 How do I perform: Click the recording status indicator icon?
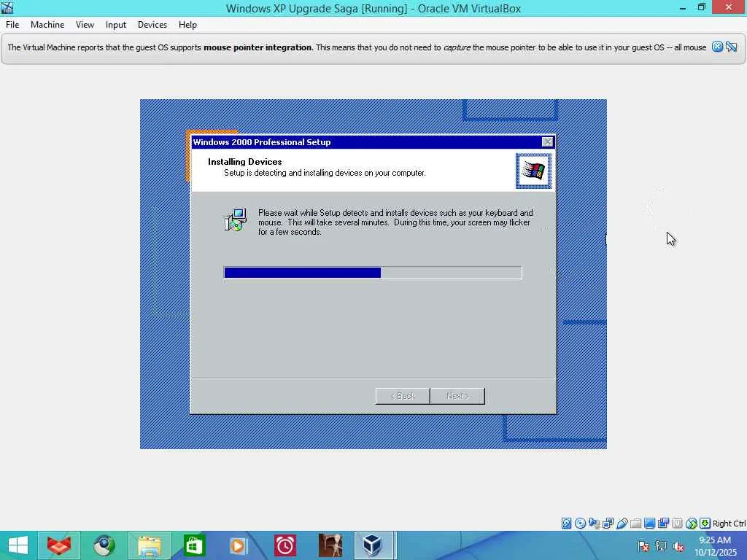click(x=663, y=524)
